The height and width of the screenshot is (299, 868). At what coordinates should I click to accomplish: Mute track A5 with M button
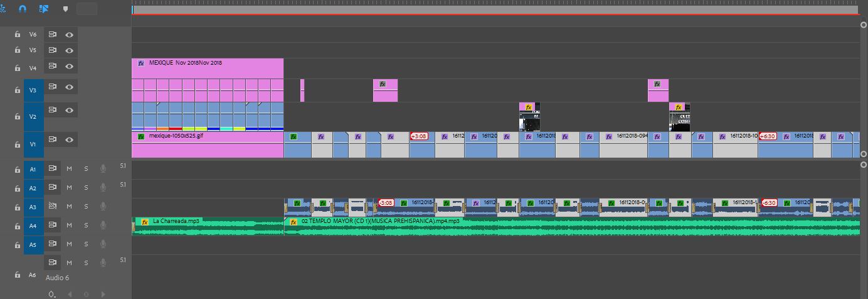70,244
